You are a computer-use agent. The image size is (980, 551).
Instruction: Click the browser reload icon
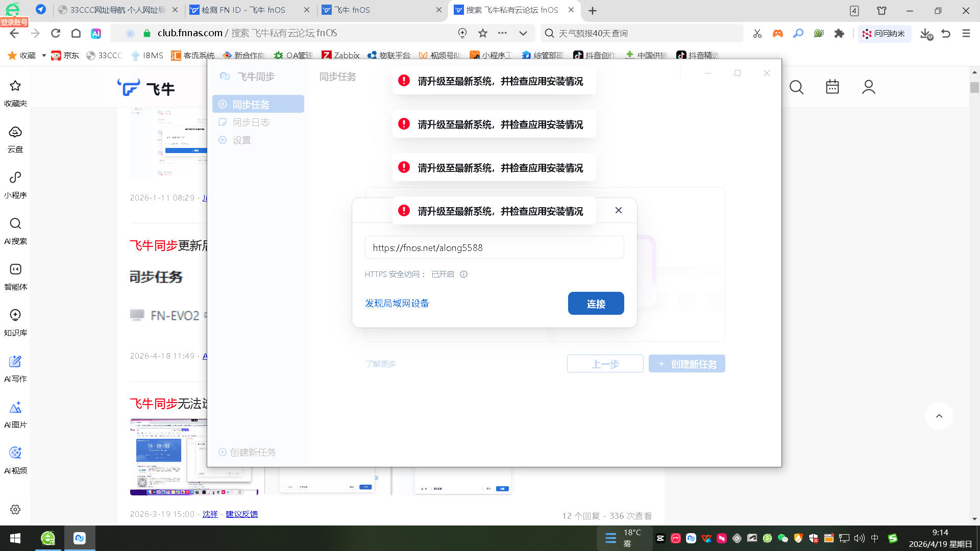pyautogui.click(x=56, y=33)
